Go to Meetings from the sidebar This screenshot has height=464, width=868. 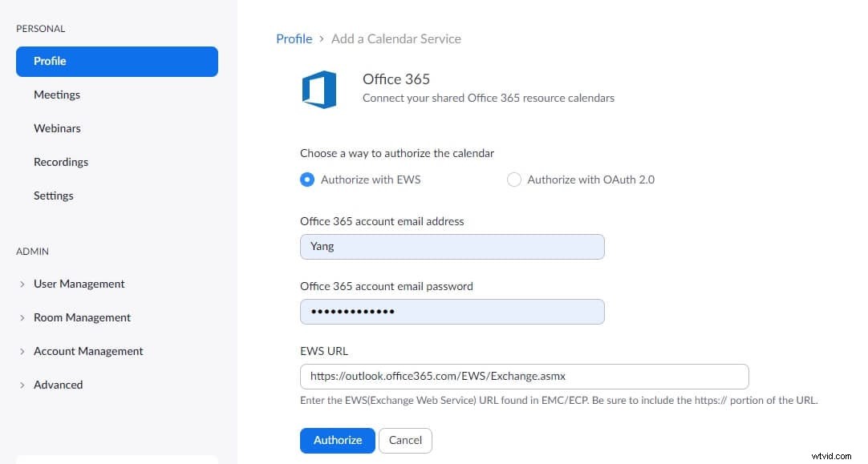(x=57, y=95)
